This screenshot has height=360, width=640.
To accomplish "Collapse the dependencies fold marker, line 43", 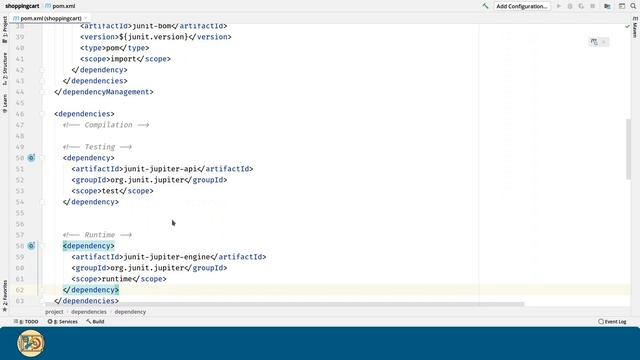I will pos(42,81).
